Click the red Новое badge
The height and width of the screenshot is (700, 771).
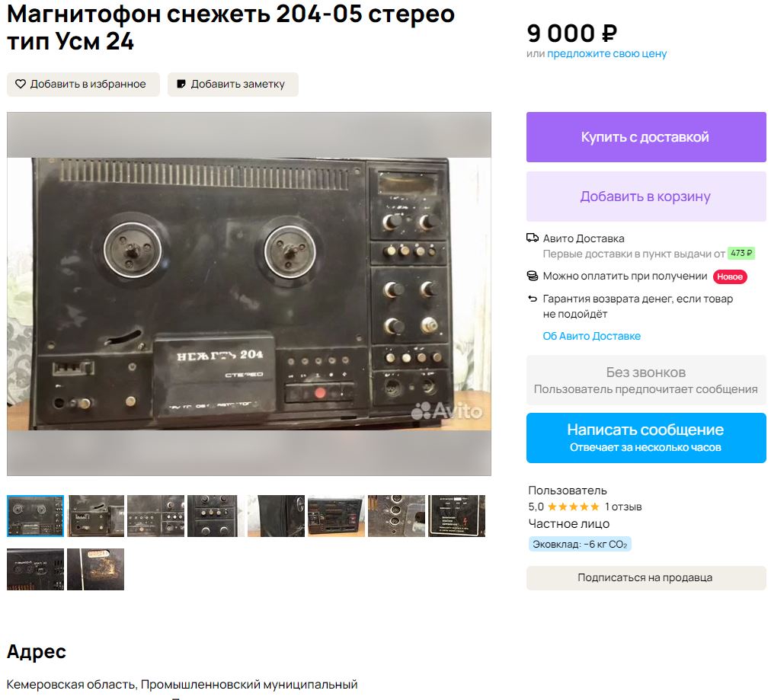point(730,276)
